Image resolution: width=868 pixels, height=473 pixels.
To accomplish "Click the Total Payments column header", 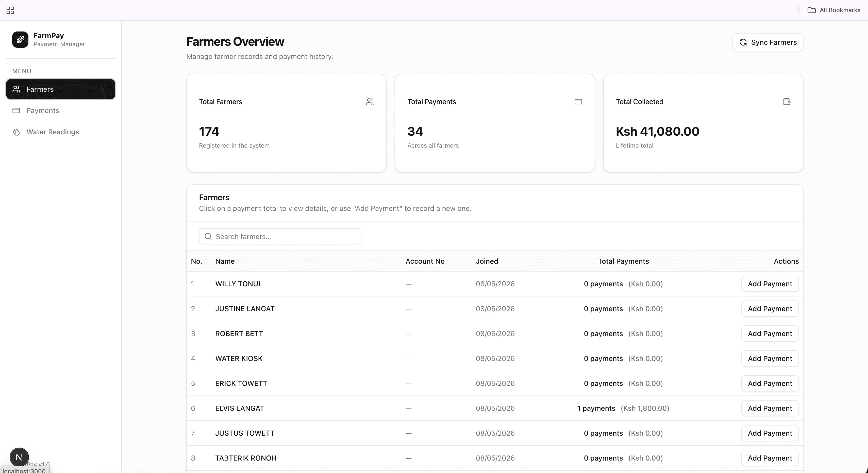I will [x=623, y=261].
